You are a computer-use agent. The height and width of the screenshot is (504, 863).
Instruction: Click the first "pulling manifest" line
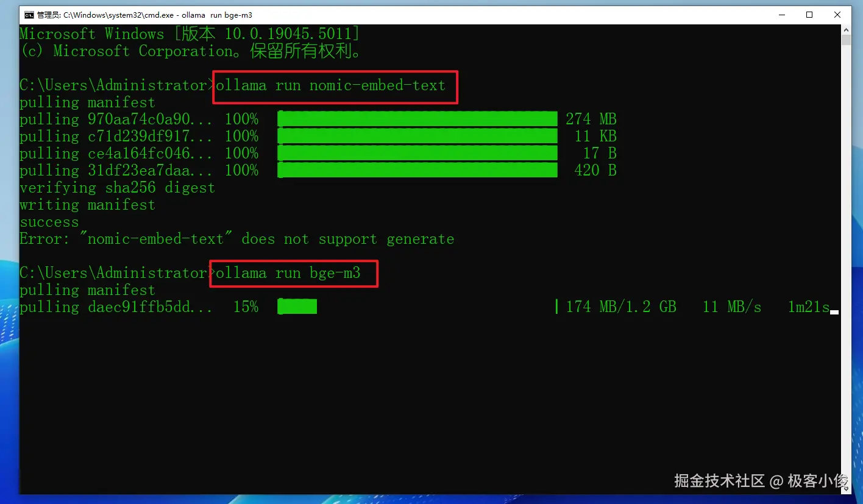[87, 102]
